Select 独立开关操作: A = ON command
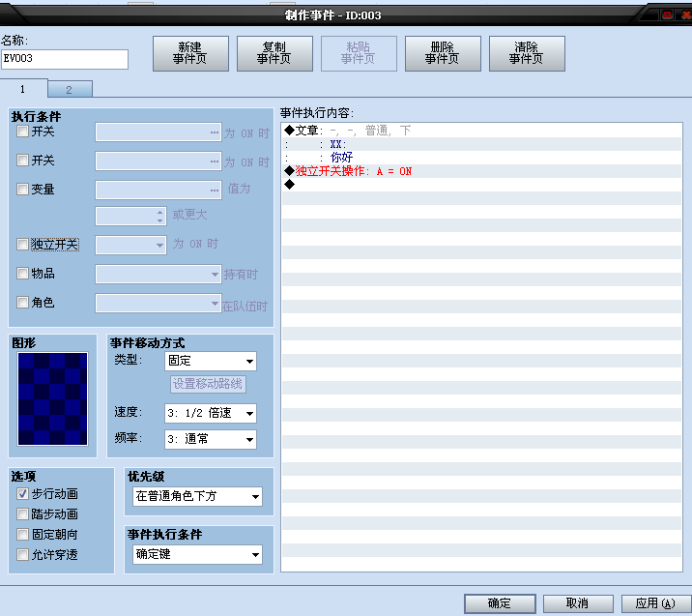This screenshot has width=692, height=616. [481, 171]
